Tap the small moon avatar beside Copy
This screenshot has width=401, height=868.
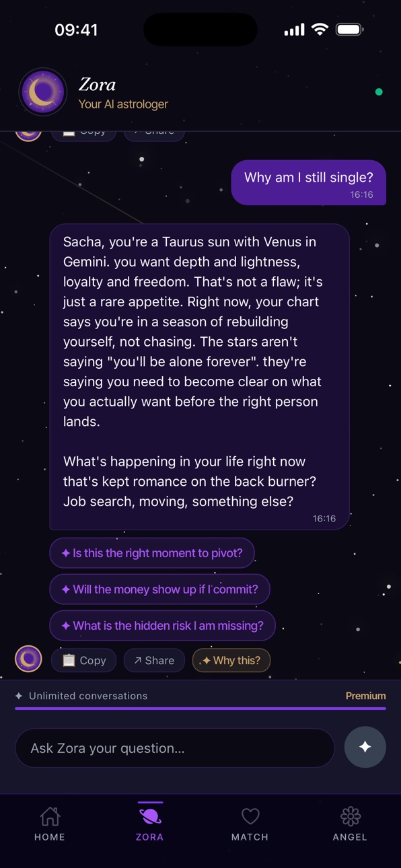pyautogui.click(x=29, y=660)
